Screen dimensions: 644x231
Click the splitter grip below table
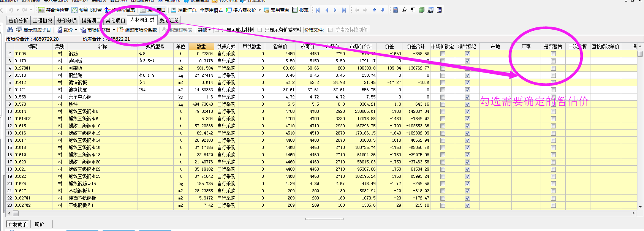[x=324, y=219]
